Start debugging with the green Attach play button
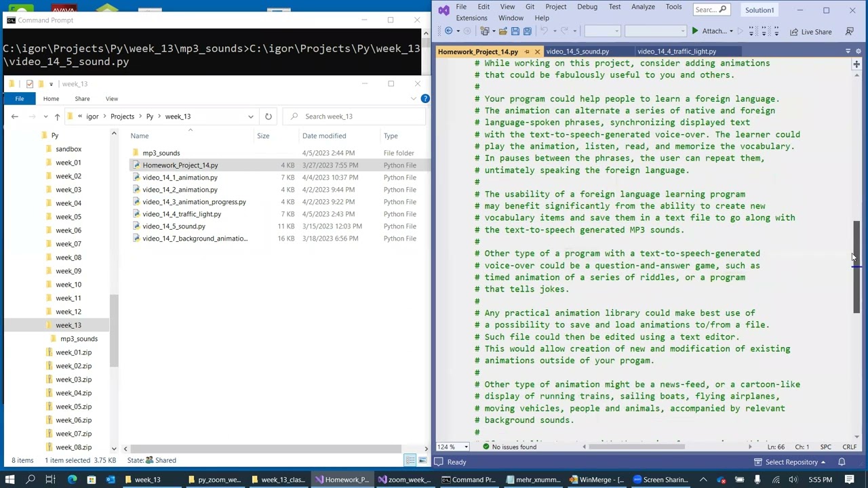This screenshot has height=488, width=868. click(694, 31)
